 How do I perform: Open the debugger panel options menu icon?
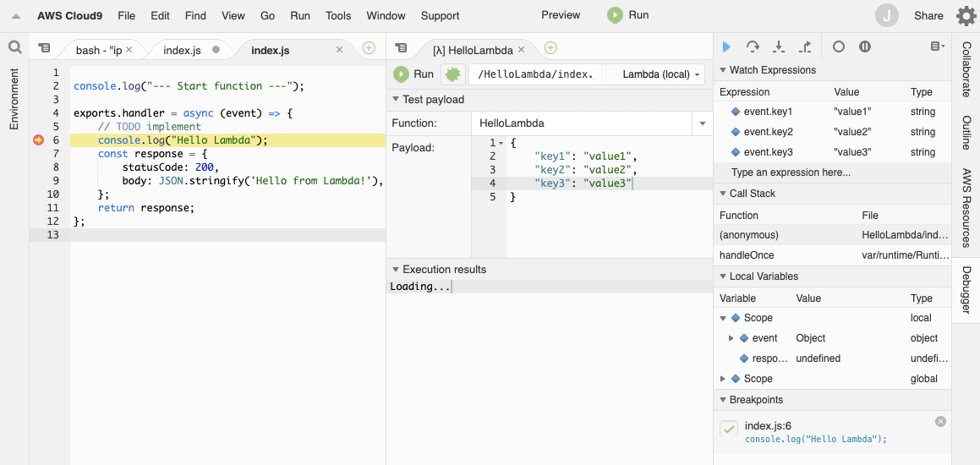pos(937,46)
